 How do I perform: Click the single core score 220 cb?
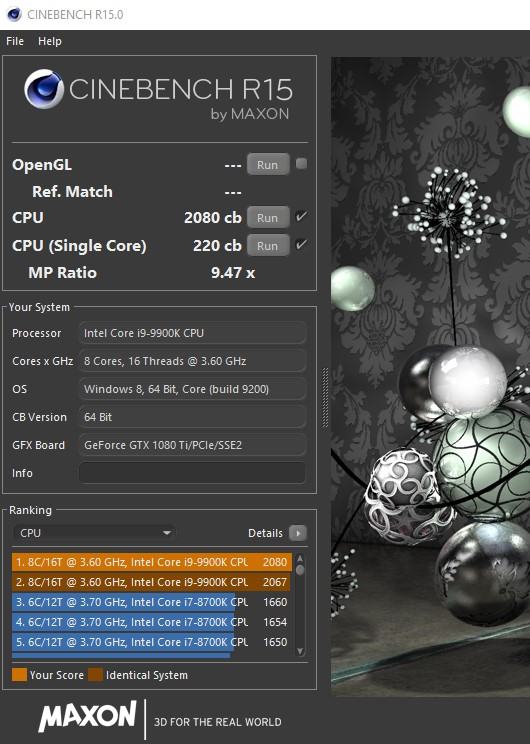click(217, 245)
